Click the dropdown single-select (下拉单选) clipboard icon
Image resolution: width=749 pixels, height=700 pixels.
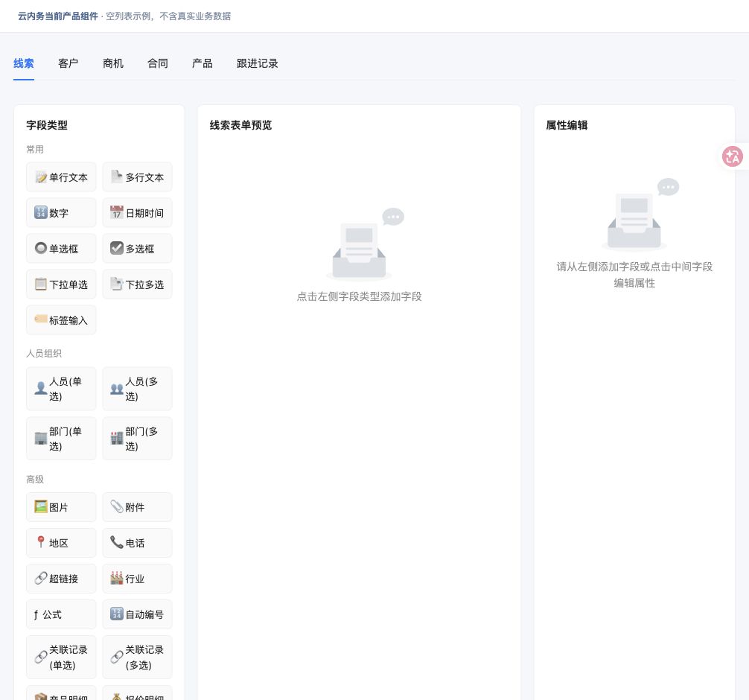pos(41,284)
